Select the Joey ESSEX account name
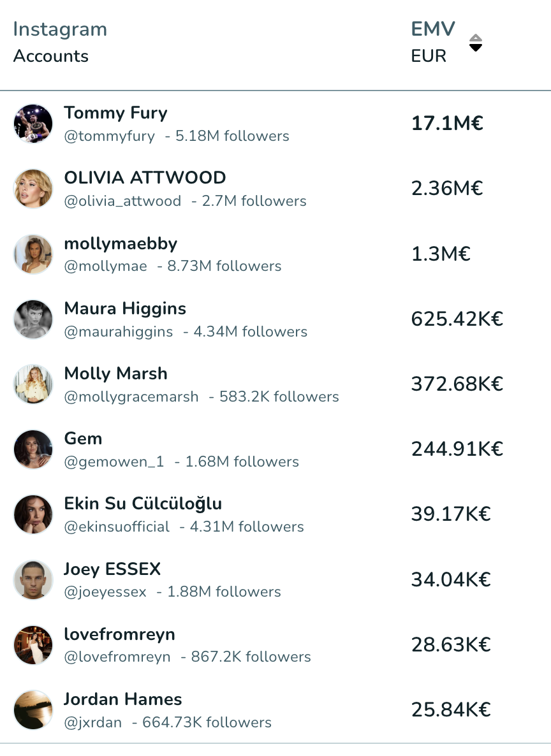Screen dimensions: 551x756 click(x=112, y=569)
